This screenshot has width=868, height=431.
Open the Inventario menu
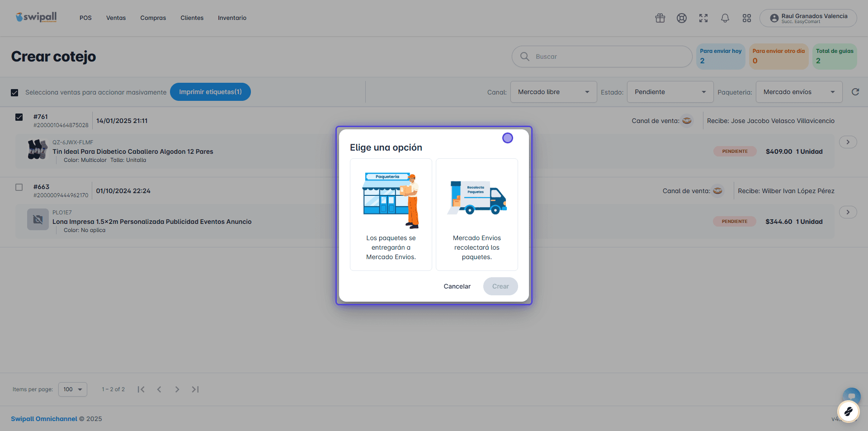(232, 18)
